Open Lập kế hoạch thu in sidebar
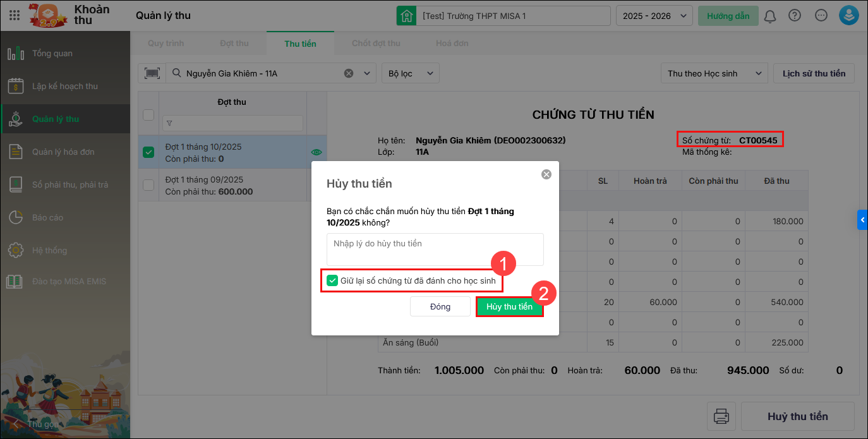Screen dimensions: 868x439 (x=65, y=86)
